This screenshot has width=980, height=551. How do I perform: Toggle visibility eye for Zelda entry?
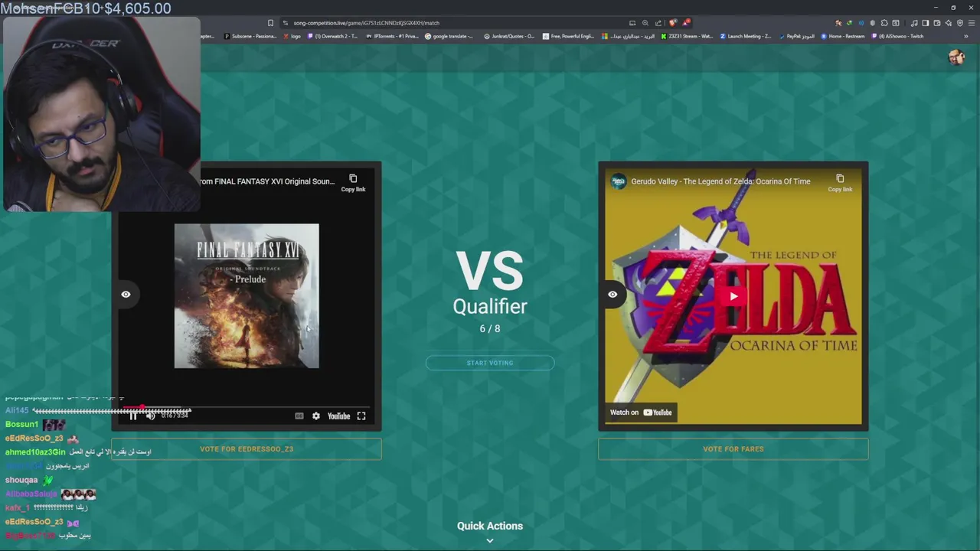click(x=612, y=294)
